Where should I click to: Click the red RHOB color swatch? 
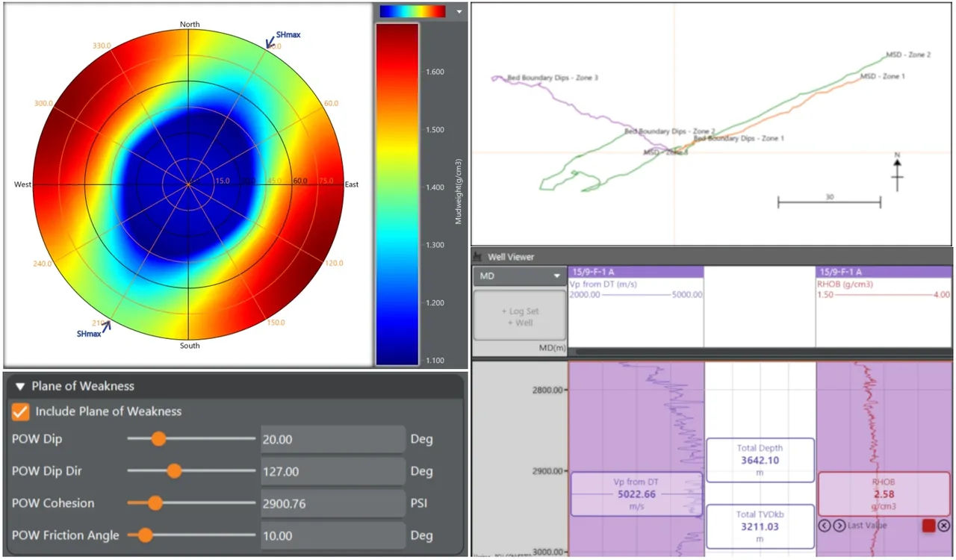coord(929,526)
